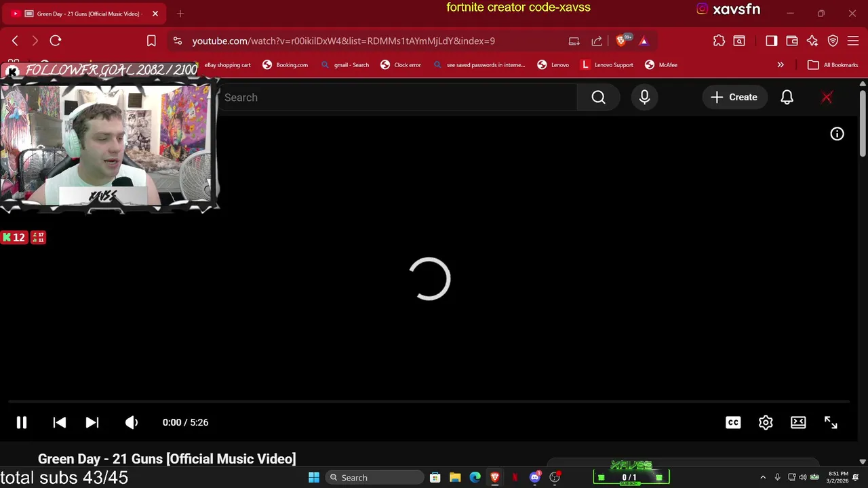Skip back to the previous video
Viewport: 868px width, 488px height.
pyautogui.click(x=60, y=422)
